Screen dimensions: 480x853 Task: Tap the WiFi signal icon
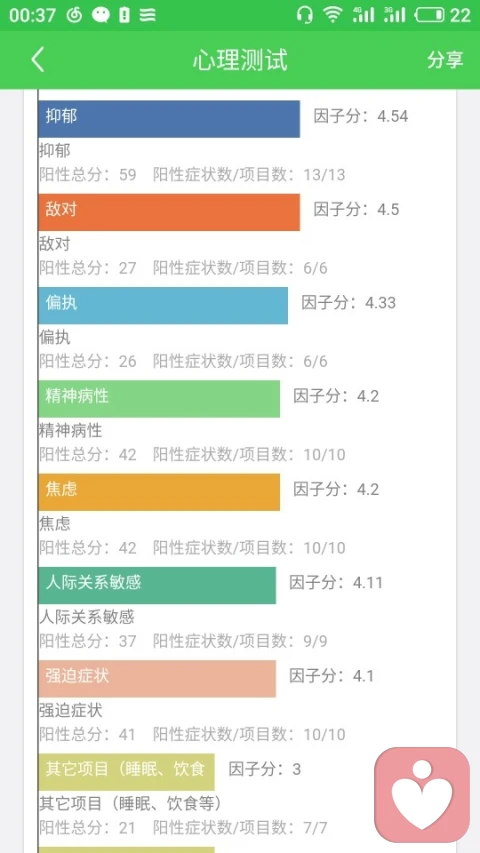pos(333,15)
